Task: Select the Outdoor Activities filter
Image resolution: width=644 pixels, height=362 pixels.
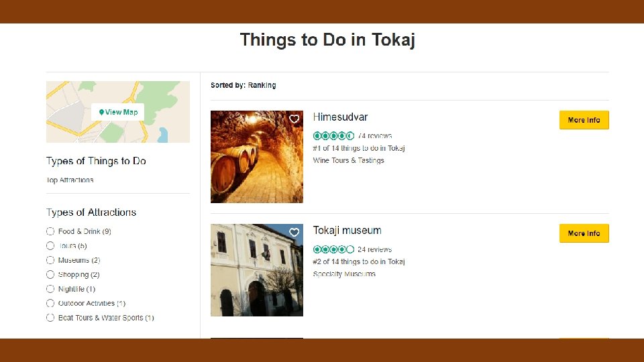Action: (50, 304)
